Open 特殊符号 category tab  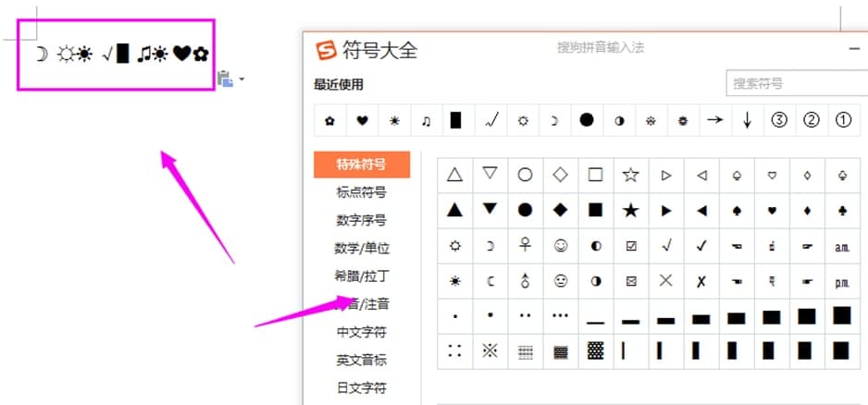pos(362,165)
